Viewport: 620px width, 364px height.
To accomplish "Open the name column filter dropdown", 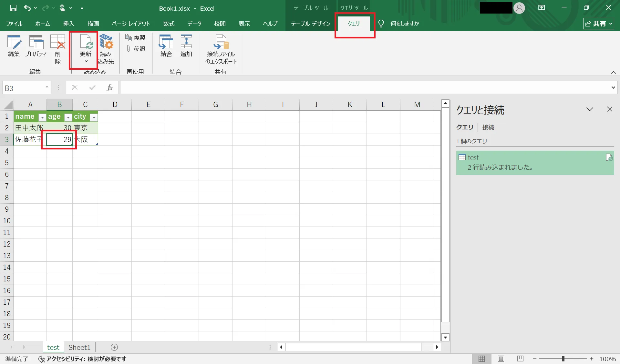I will pyautogui.click(x=42, y=117).
